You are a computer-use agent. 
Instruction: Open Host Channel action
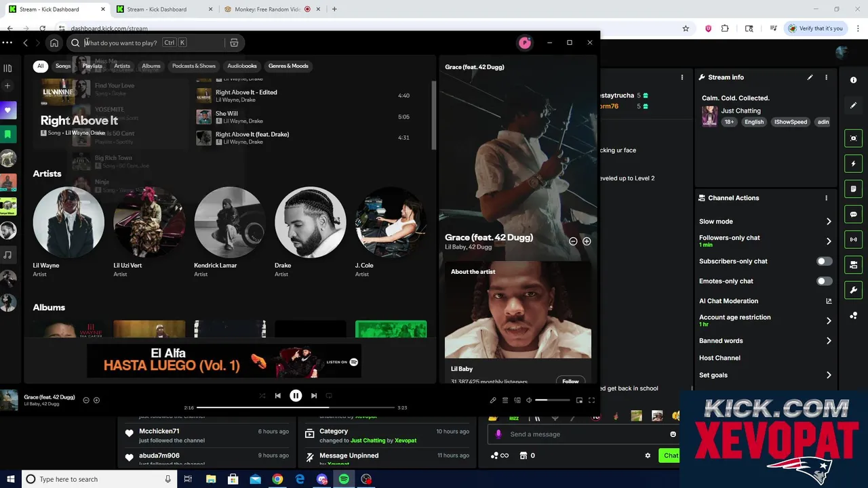719,358
